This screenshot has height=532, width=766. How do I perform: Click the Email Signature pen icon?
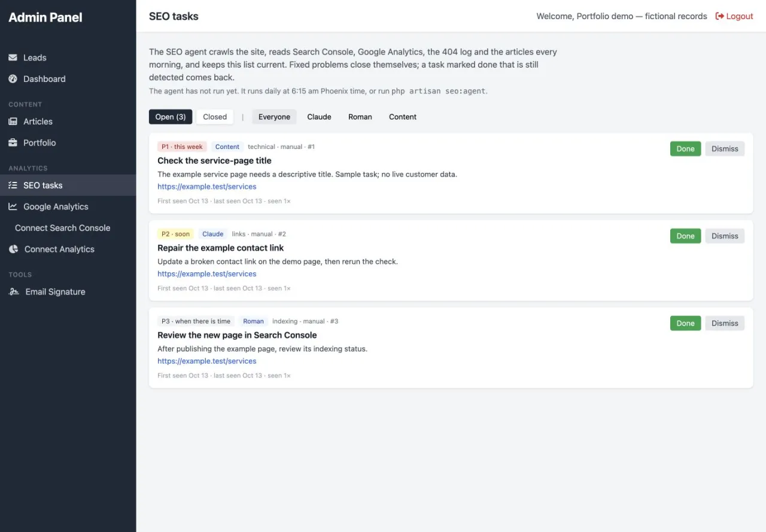(14, 292)
